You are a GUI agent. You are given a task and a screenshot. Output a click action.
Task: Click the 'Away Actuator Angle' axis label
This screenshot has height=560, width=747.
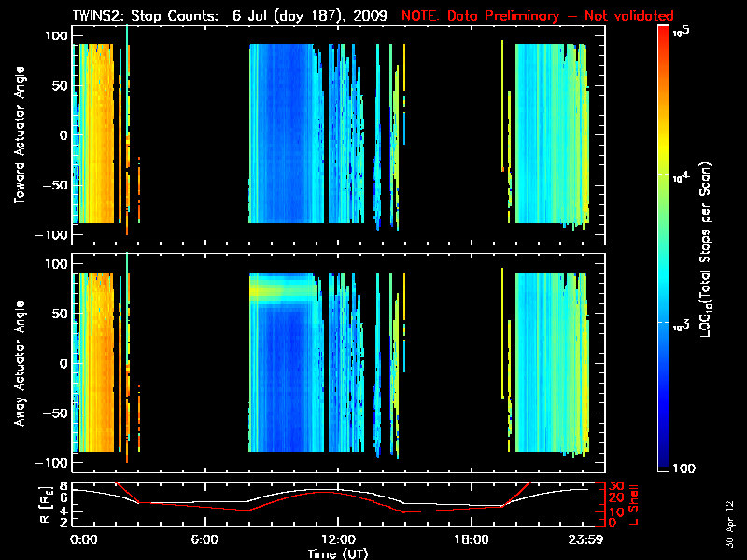(20, 363)
